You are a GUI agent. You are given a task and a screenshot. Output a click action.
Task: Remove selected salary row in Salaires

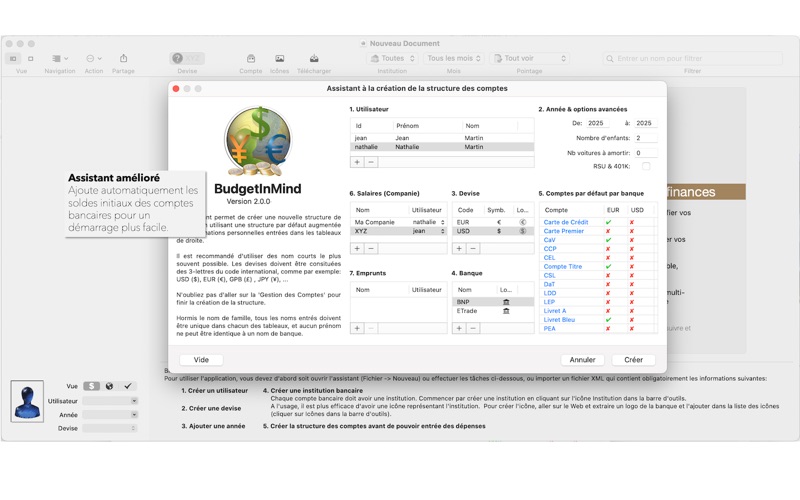[x=371, y=248]
